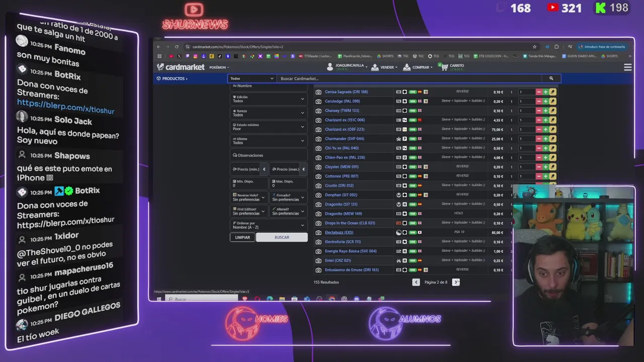
Task: Click the browser address bar
Action: 357,47
